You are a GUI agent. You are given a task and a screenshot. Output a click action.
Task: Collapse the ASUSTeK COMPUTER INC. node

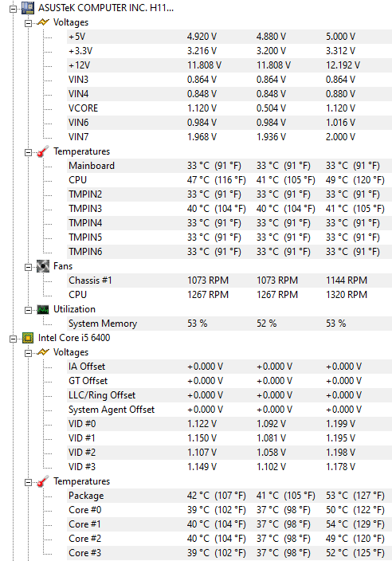[14, 9]
